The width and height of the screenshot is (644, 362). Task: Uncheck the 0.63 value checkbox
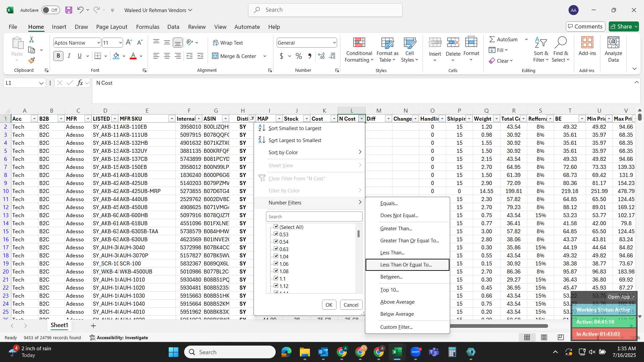276,249
